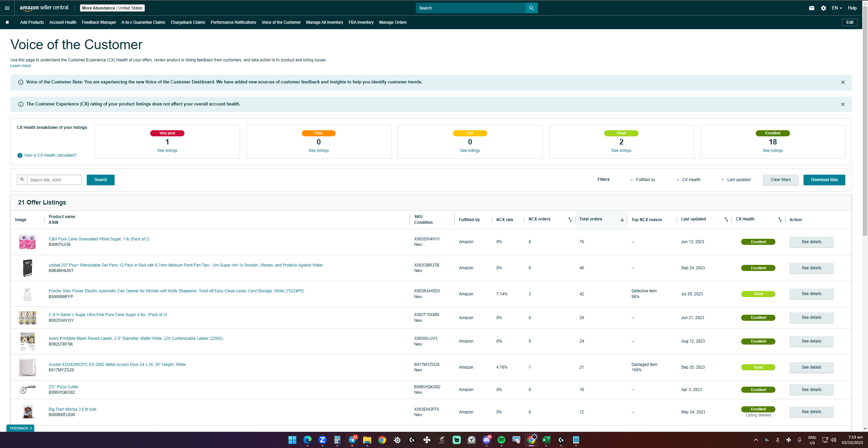The height and width of the screenshot is (448, 868).
Task: Open Excel from the taskbar
Action: pos(546,440)
